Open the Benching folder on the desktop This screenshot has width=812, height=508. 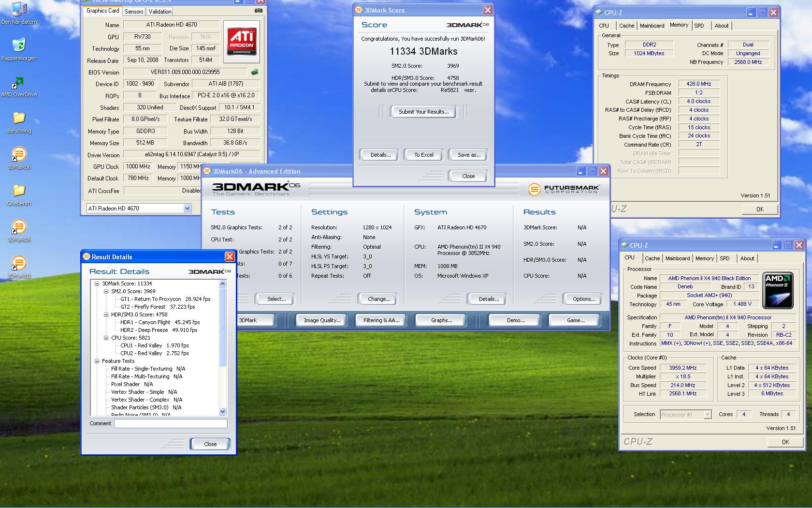(19, 121)
